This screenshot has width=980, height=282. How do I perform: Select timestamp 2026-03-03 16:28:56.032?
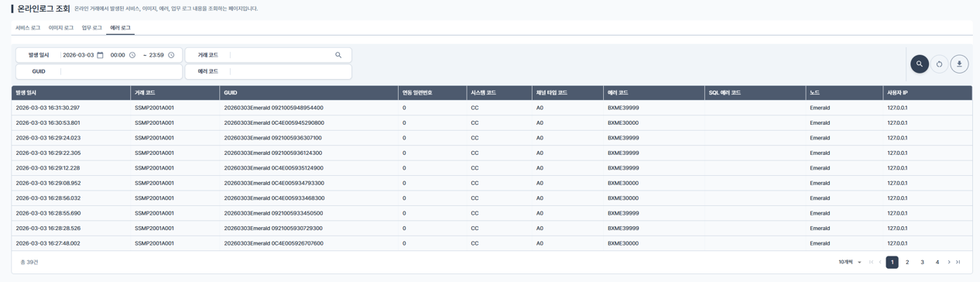(x=47, y=198)
